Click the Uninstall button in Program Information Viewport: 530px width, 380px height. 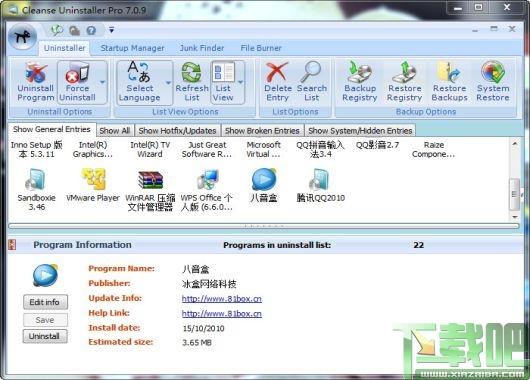[x=45, y=336]
